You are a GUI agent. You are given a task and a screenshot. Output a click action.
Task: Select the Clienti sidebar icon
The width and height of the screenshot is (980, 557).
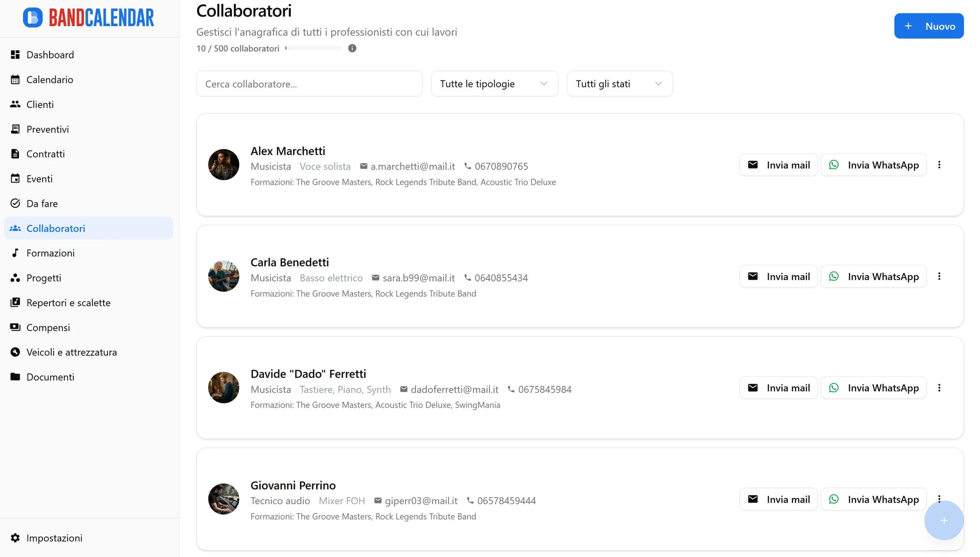pyautogui.click(x=15, y=104)
